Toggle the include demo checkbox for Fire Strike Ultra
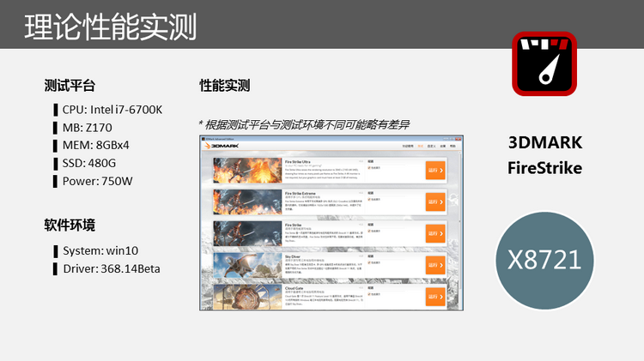The image size is (644, 361). tap(370, 168)
